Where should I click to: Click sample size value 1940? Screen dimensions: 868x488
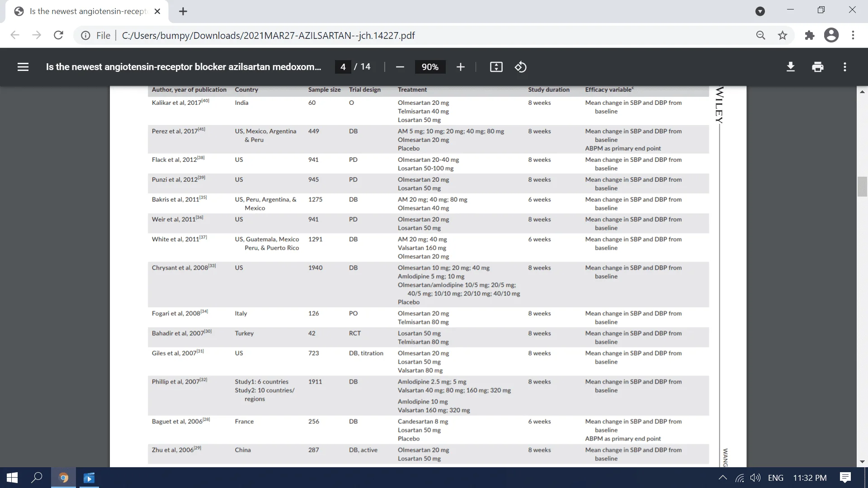[x=315, y=267]
